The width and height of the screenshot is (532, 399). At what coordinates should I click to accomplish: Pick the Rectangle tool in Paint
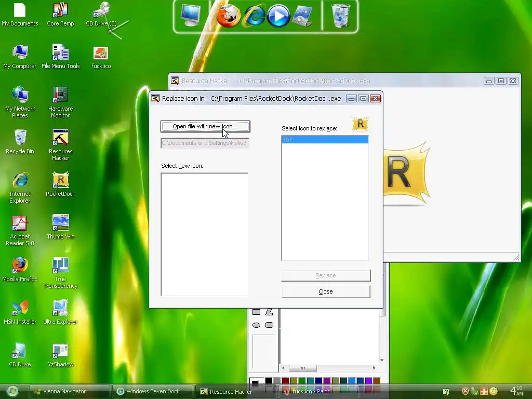point(257,312)
